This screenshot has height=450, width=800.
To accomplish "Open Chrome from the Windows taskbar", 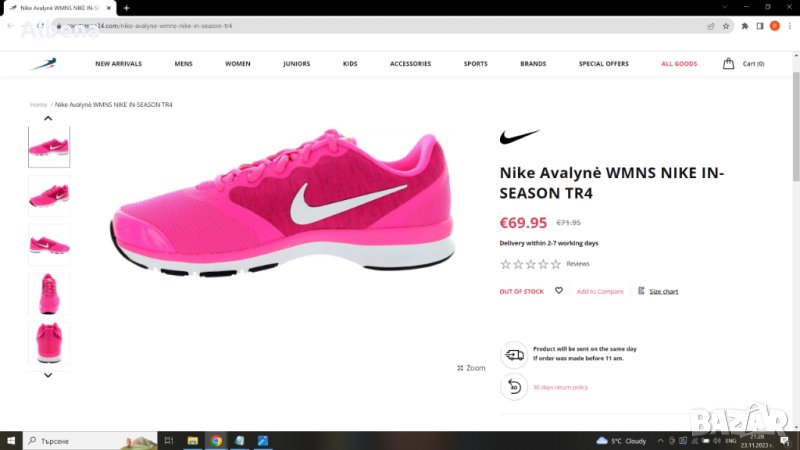I will coord(216,440).
